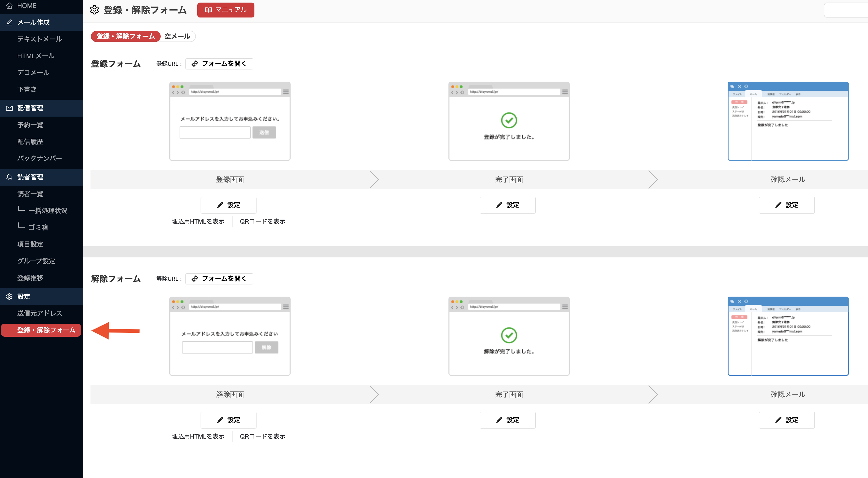The width and height of the screenshot is (868, 478).
Task: Click link icon in 解除URL フォームを開く button
Action: pos(195,279)
